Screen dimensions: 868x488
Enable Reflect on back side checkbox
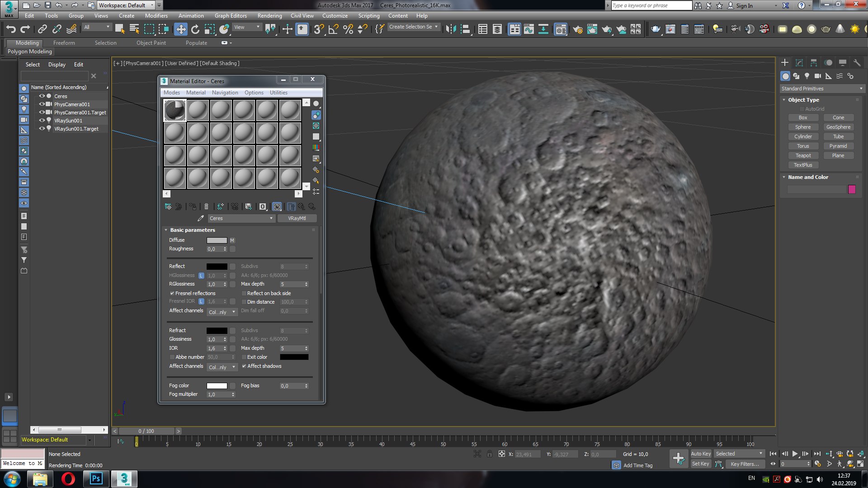click(x=244, y=293)
